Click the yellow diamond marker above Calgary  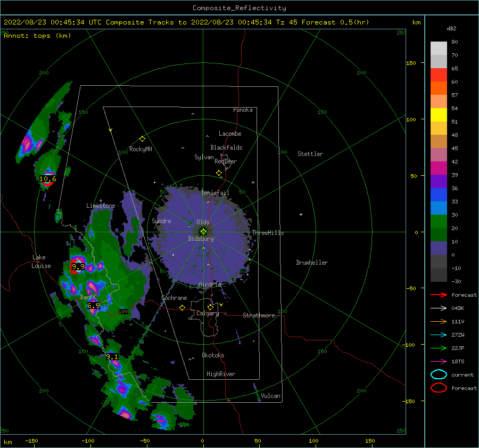tap(210, 307)
